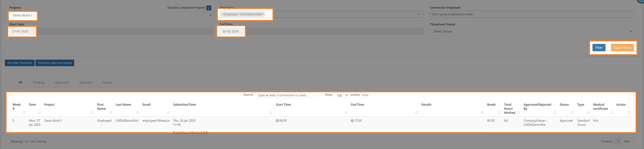The width and height of the screenshot is (644, 149).
Task: Remove the Employee1 CASSADemoSite1 tag
Action: (x=223, y=14)
